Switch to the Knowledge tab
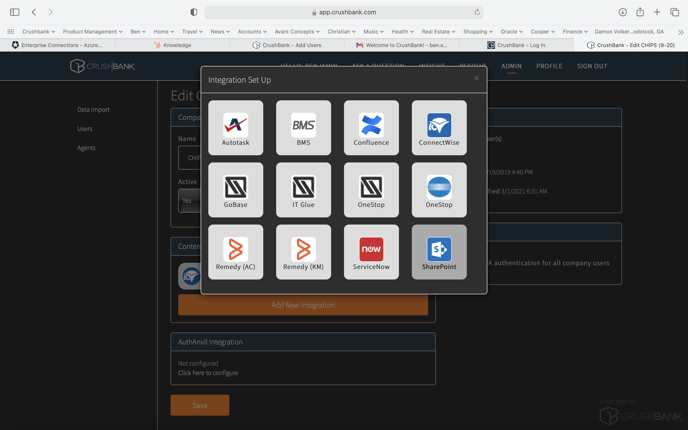The image size is (688, 430). [172, 45]
